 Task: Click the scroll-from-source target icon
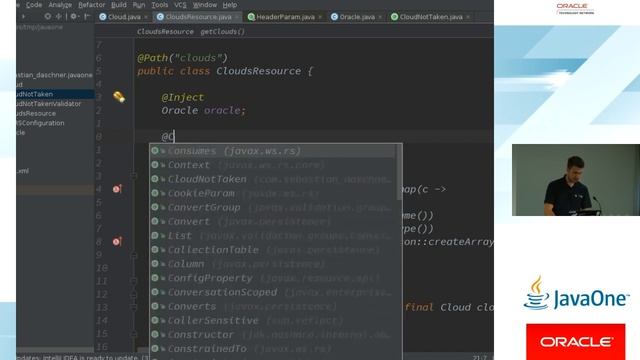tap(48, 16)
